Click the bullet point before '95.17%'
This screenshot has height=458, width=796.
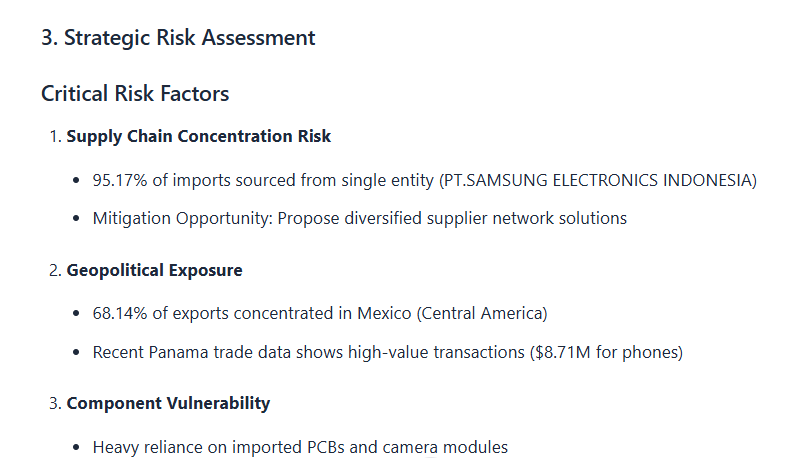pyautogui.click(x=76, y=181)
